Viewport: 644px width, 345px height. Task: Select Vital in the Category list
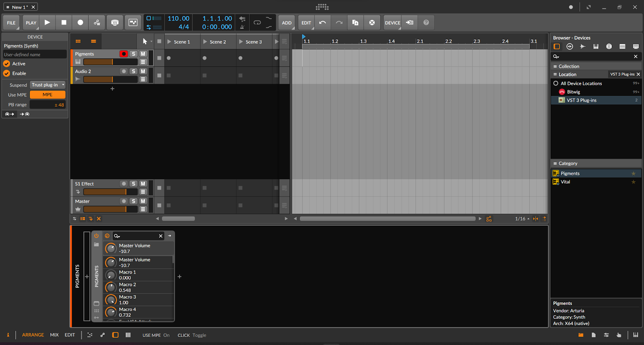tap(596, 182)
